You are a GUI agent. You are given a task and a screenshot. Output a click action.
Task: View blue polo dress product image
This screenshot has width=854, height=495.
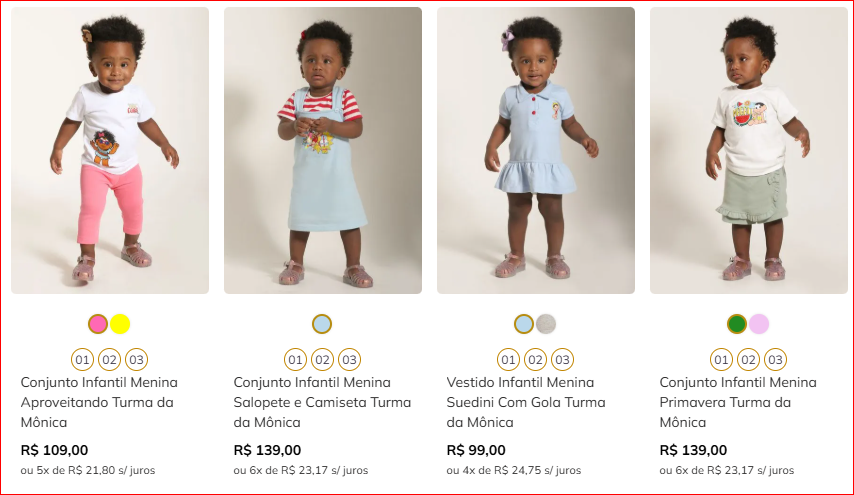pos(536,150)
